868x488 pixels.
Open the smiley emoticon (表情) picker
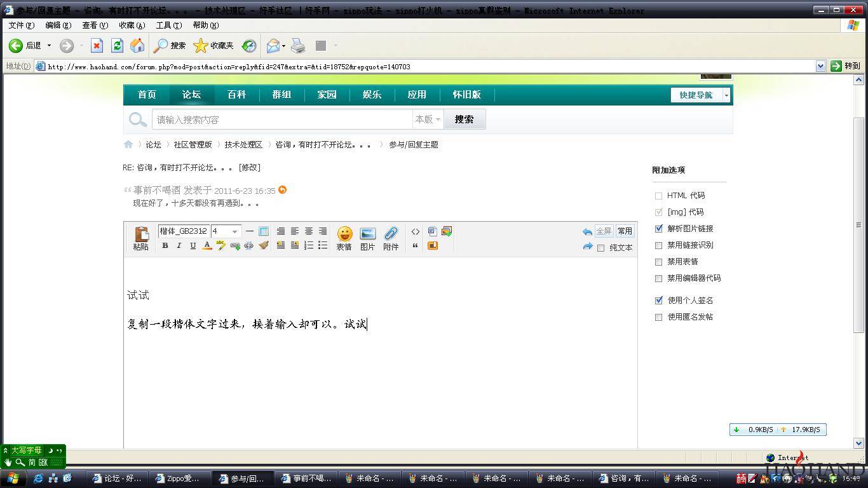click(x=344, y=238)
